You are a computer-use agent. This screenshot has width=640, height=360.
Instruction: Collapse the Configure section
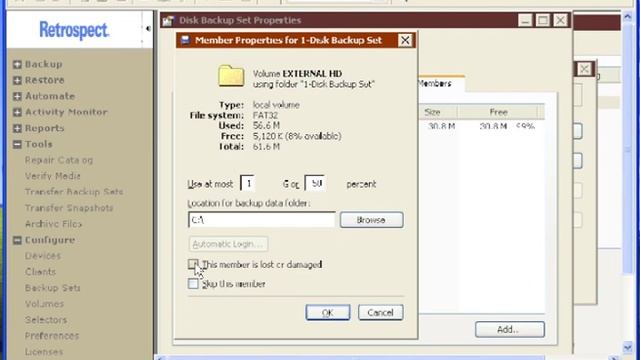coord(17,240)
